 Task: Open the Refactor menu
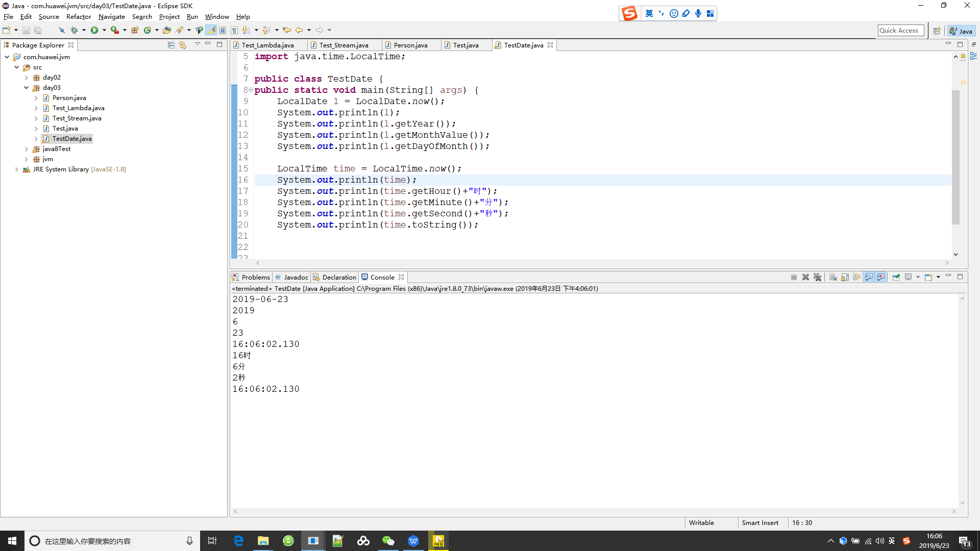pyautogui.click(x=79, y=17)
